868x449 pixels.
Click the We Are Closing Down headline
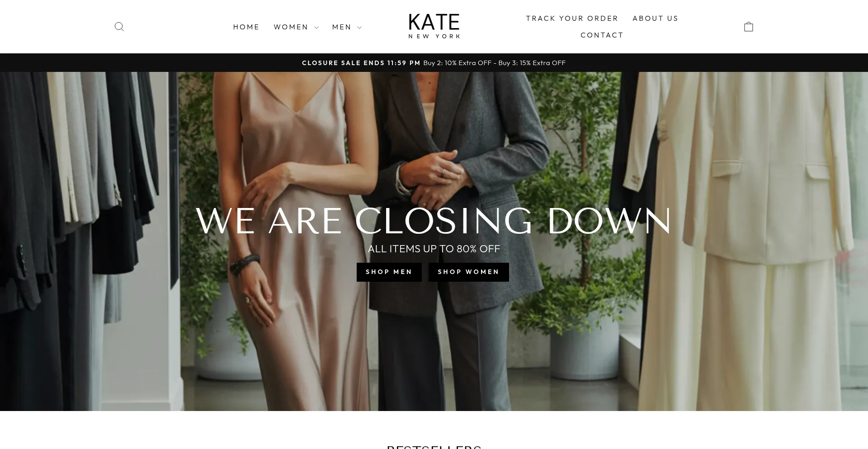click(x=434, y=221)
